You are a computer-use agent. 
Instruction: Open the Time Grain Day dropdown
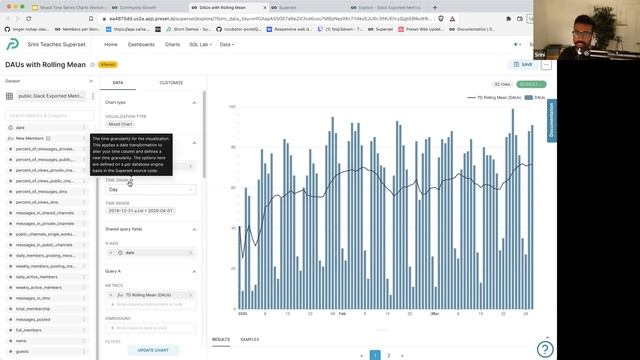[151, 189]
